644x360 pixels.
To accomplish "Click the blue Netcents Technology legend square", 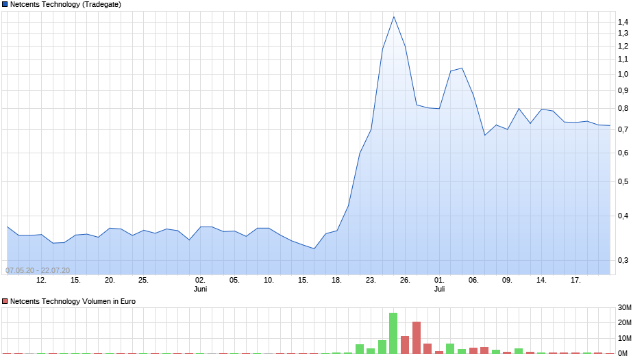I will click(5, 5).
